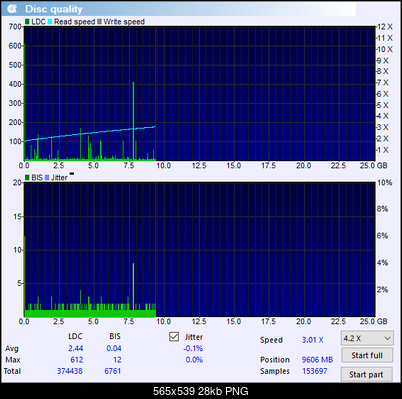Click the Disc quality title text

pos(54,9)
